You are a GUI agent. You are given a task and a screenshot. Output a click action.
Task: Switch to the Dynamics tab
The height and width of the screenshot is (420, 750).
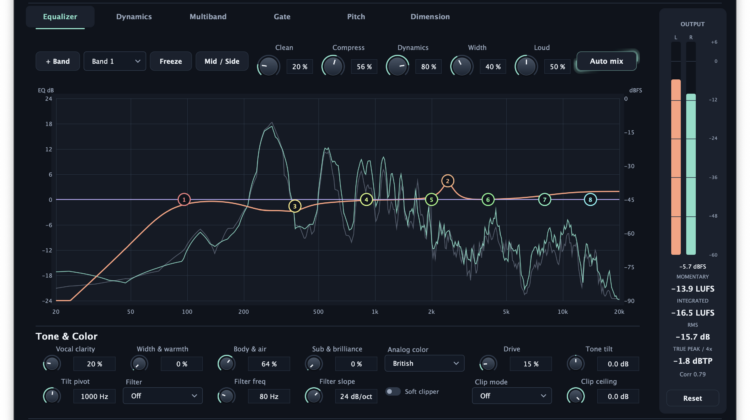(134, 17)
